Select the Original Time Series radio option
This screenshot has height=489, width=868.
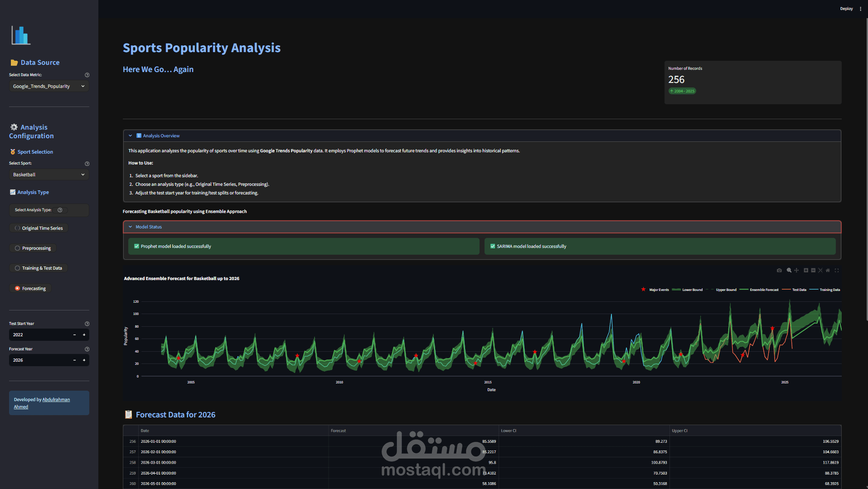(x=39, y=228)
